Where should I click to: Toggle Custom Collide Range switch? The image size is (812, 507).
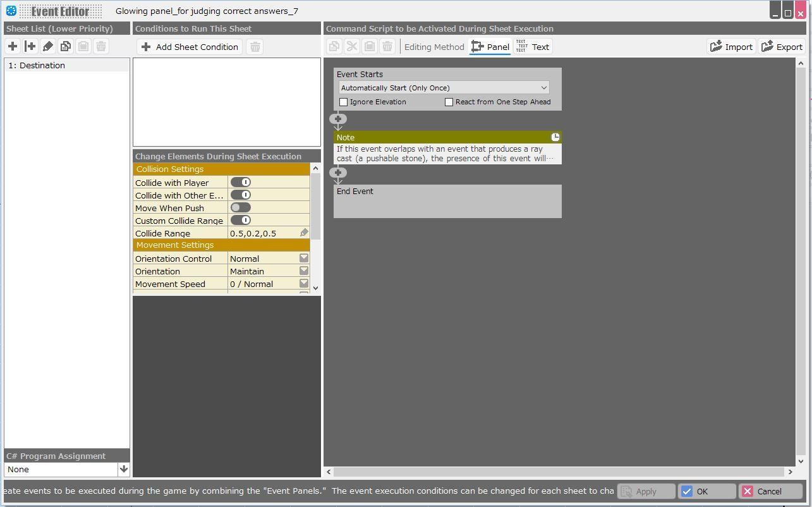click(241, 220)
